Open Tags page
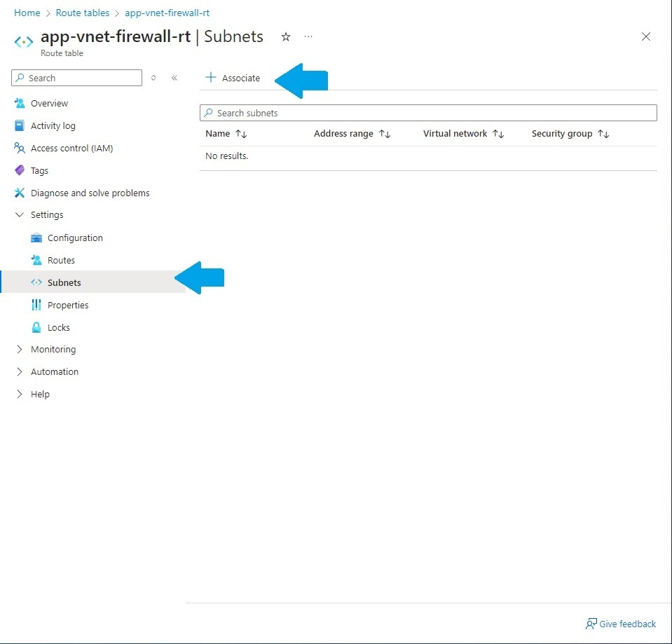Viewport: 672px width, 644px height. tap(39, 170)
